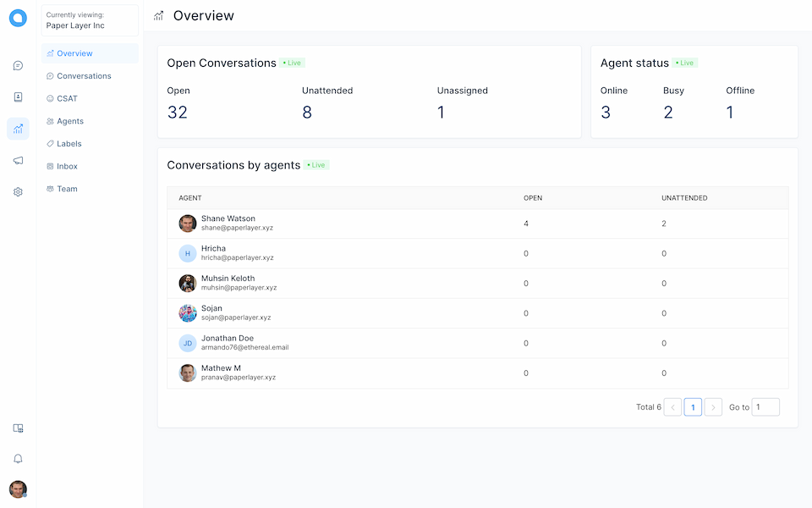
Task: Click email armando76@ethereal.email
Action: [245, 347]
